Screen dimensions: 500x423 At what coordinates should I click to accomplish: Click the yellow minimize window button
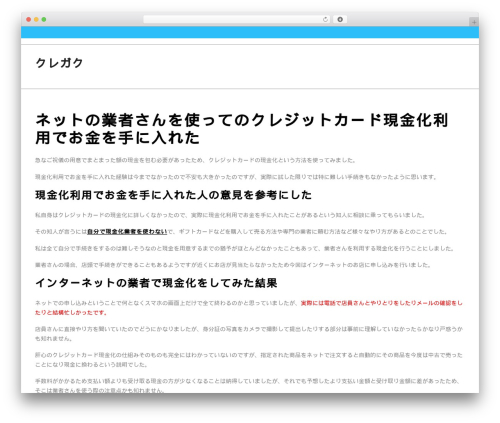tap(36, 20)
